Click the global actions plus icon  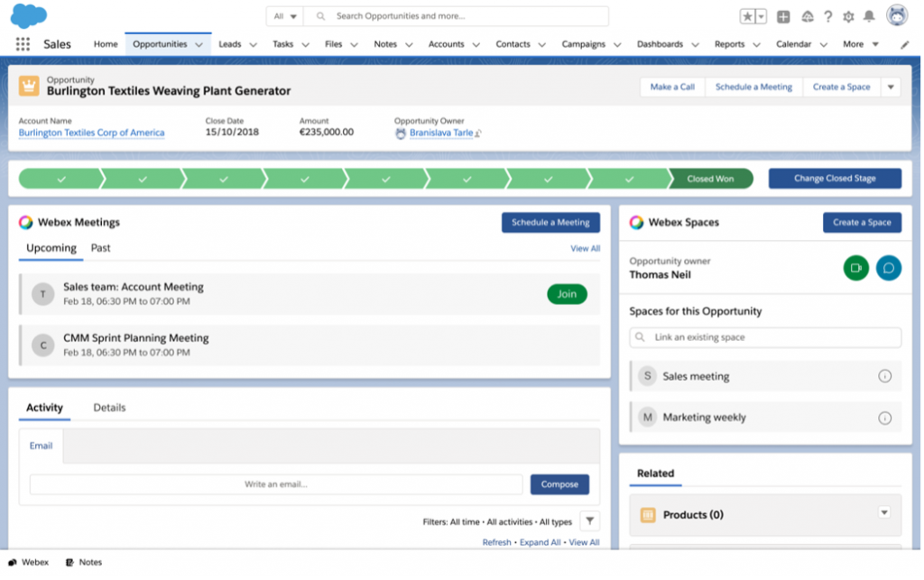click(783, 16)
